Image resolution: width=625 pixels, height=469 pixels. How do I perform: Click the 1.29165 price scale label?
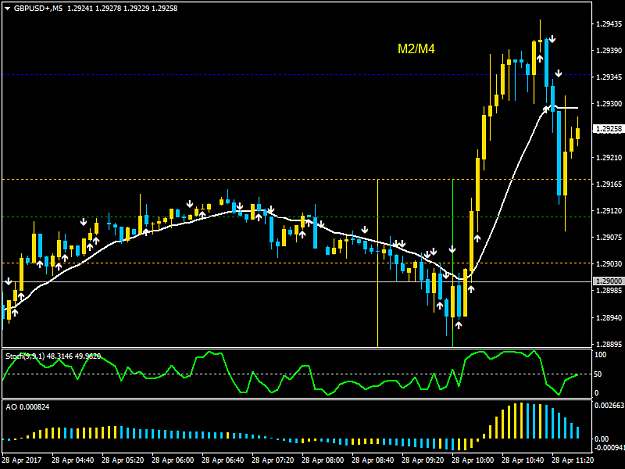click(609, 184)
